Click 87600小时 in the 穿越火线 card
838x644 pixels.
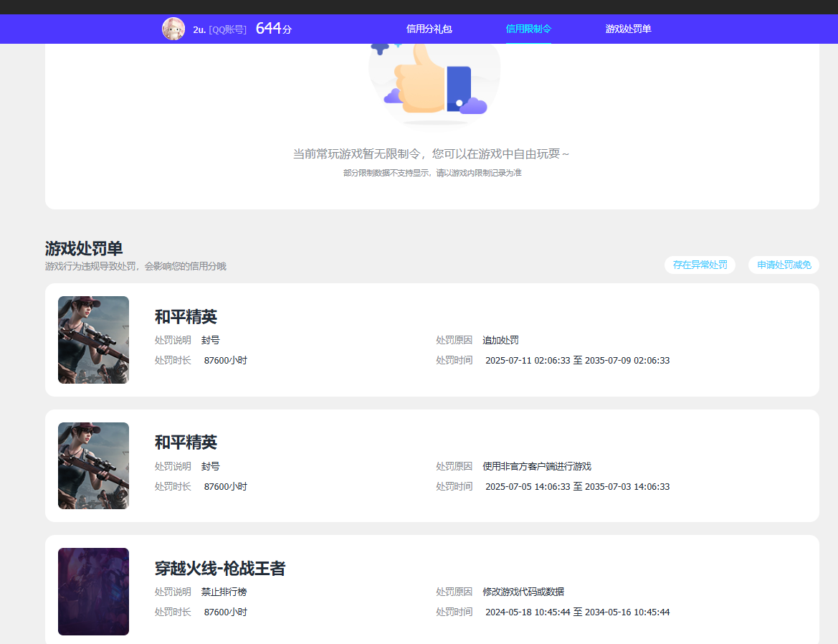tap(226, 612)
